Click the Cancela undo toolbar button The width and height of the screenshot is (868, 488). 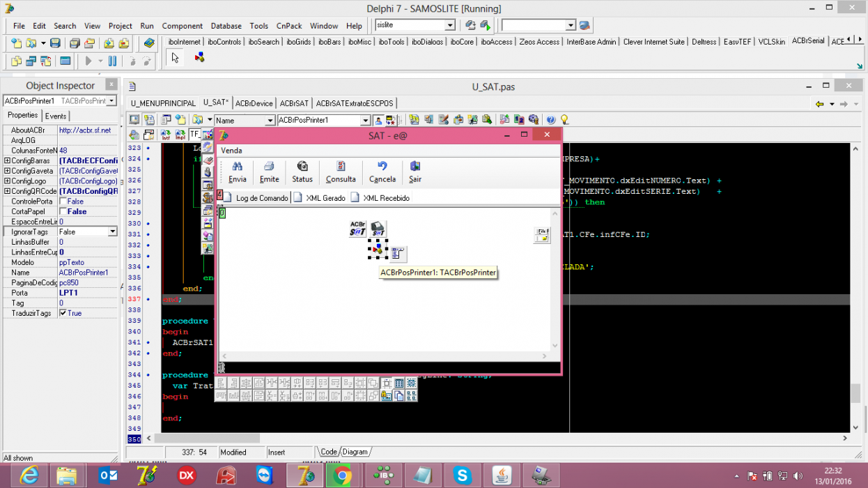pos(382,171)
